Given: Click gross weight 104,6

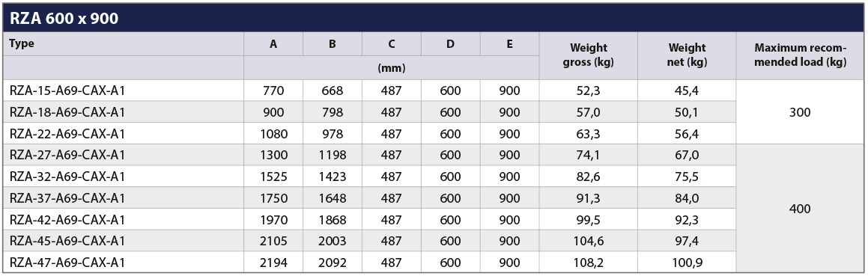Looking at the screenshot, I should pos(589,241).
